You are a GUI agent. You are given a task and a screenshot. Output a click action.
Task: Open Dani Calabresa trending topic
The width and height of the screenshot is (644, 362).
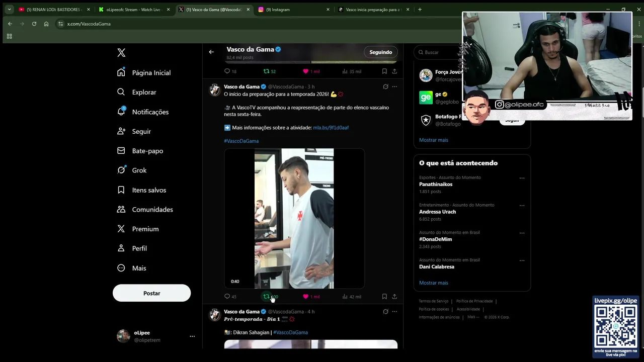437,267
